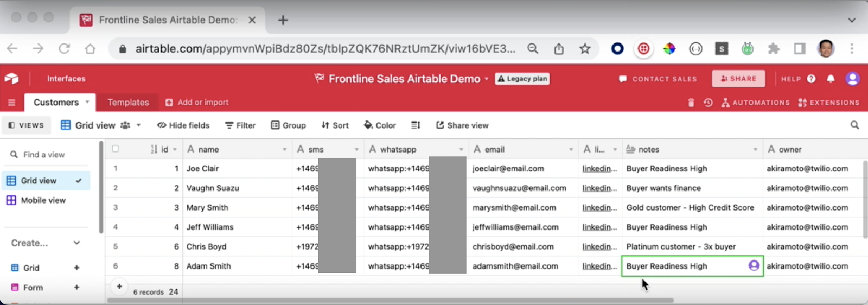Select the Vaughn Suazu name cell
The height and width of the screenshot is (305, 868).
click(x=237, y=188)
